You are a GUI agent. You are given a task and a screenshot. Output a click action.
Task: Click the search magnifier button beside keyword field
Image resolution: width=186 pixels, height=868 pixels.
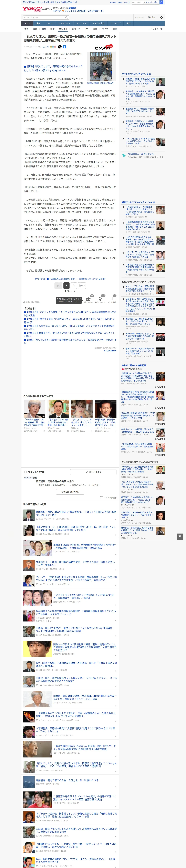pyautogui.click(x=66, y=18)
